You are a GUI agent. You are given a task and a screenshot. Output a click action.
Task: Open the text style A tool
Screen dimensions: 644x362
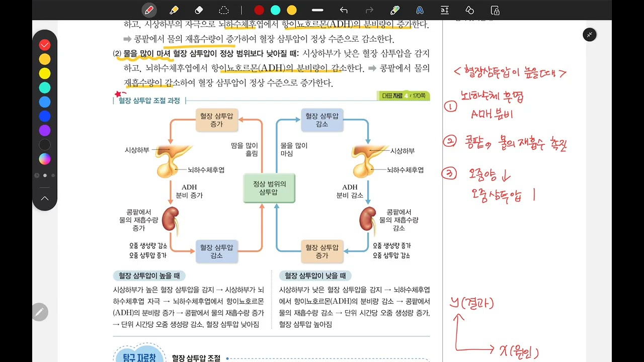point(420,10)
